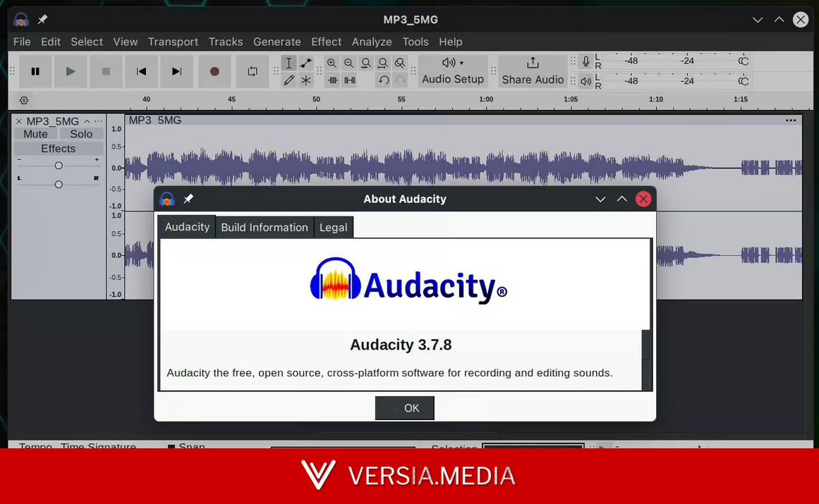Image resolution: width=819 pixels, height=504 pixels.
Task: Click the Audacity logo in About dialog
Action: coord(408,282)
